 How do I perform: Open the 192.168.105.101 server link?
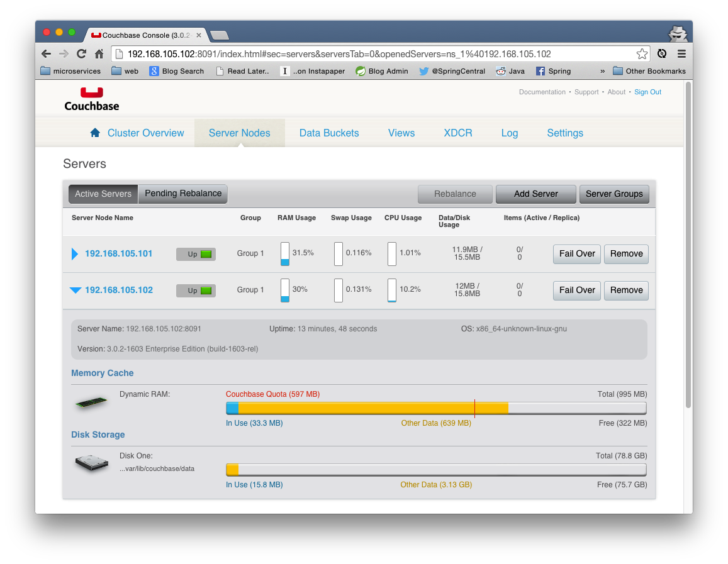[118, 254]
